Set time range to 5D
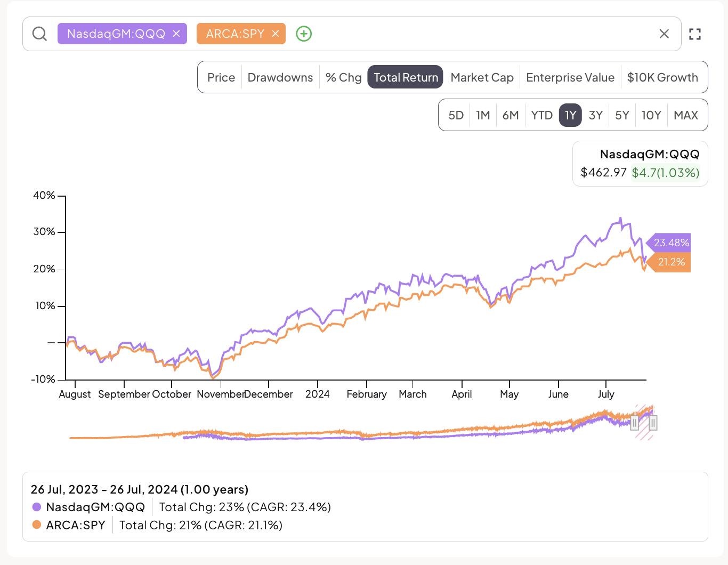Image resolution: width=728 pixels, height=565 pixels. coord(456,115)
